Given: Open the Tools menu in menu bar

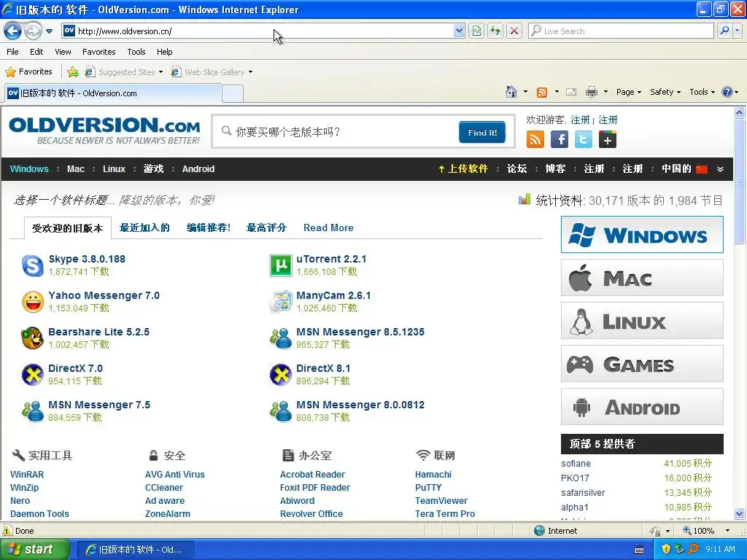Looking at the screenshot, I should (x=136, y=52).
